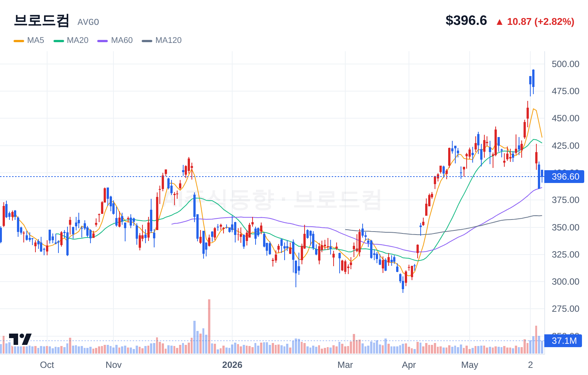Click the 425.00 price axis label
This screenshot has height=375, width=588.
pyautogui.click(x=565, y=146)
